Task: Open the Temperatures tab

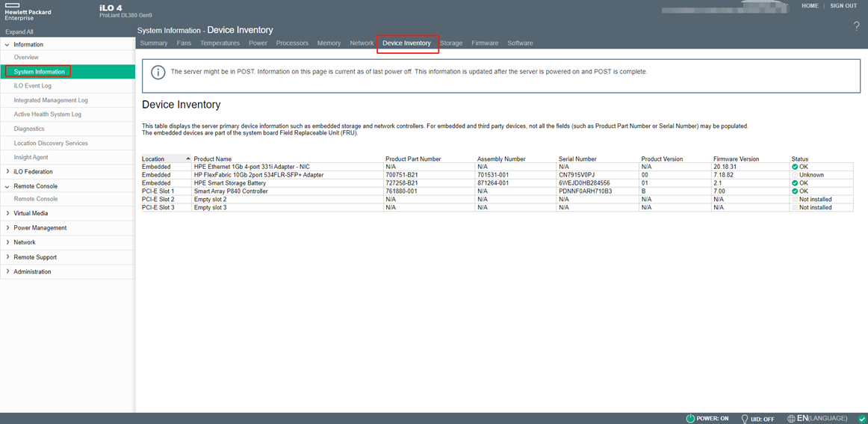Action: click(x=220, y=43)
